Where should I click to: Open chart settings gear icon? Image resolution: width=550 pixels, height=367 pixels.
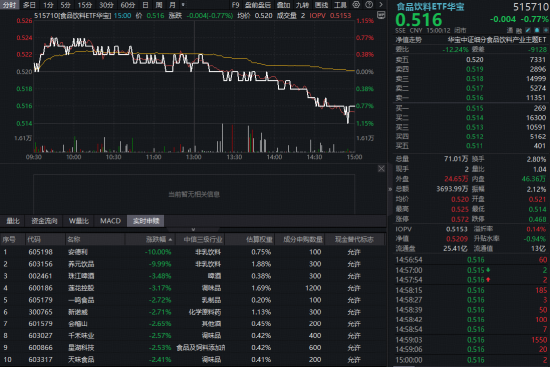coord(356,5)
